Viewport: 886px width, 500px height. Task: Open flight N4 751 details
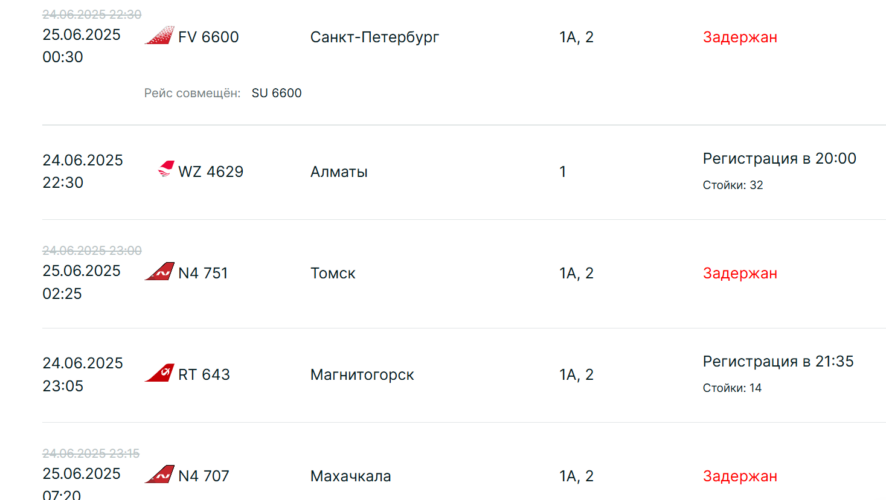pos(203,273)
